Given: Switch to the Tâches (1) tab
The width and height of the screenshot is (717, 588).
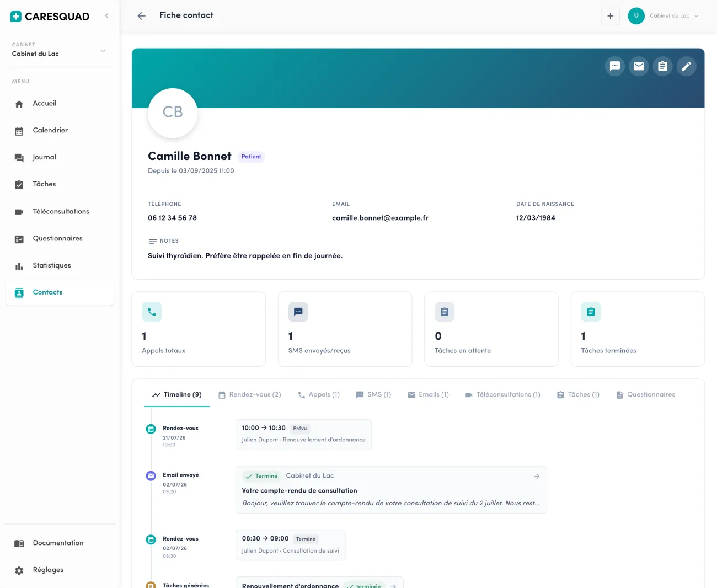Looking at the screenshot, I should 578,395.
